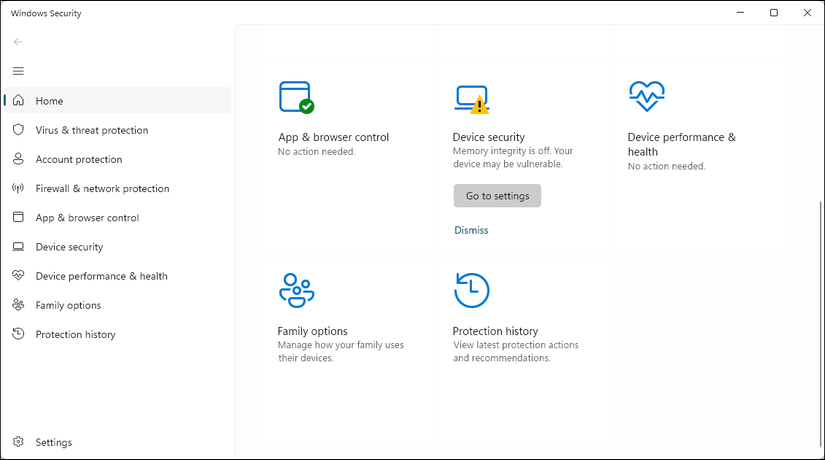The image size is (825, 460).
Task: Open the Family options tile title
Action: coord(313,331)
